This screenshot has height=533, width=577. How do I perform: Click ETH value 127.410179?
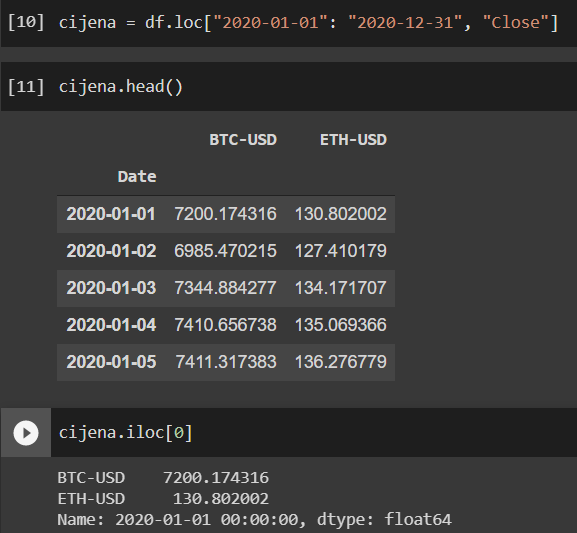point(341,251)
